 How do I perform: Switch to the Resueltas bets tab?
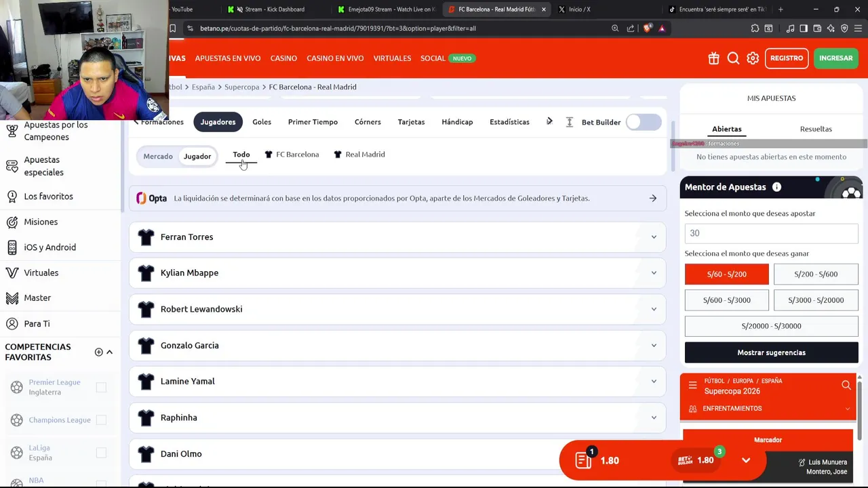pyautogui.click(x=816, y=129)
